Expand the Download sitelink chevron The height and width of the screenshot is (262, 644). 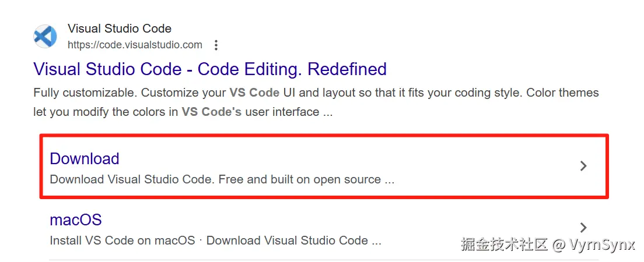click(583, 166)
